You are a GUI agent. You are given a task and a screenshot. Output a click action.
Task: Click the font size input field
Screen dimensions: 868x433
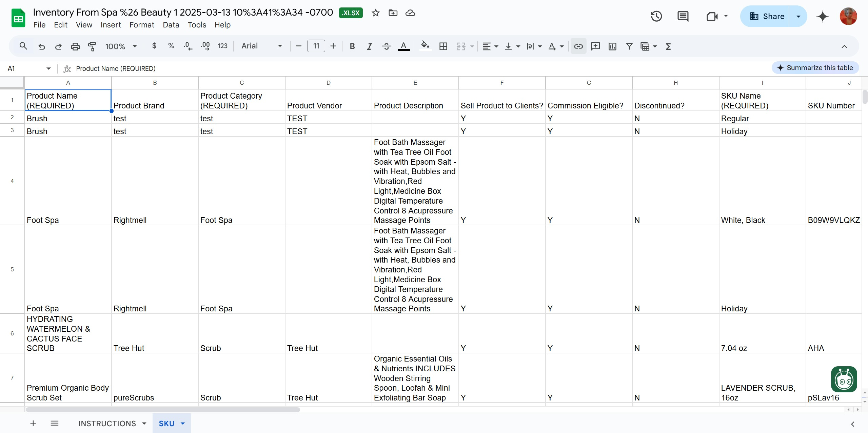coord(316,46)
